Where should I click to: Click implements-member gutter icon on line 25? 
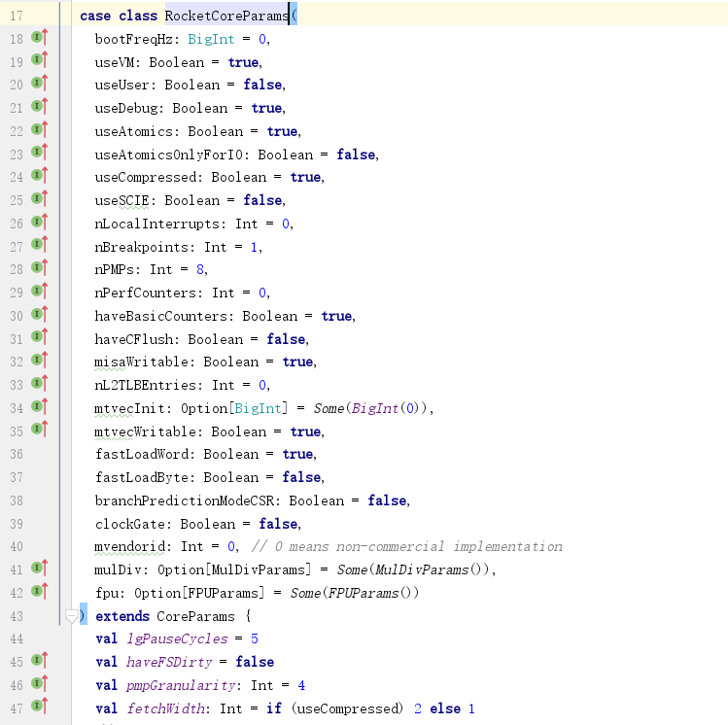[x=40, y=198]
